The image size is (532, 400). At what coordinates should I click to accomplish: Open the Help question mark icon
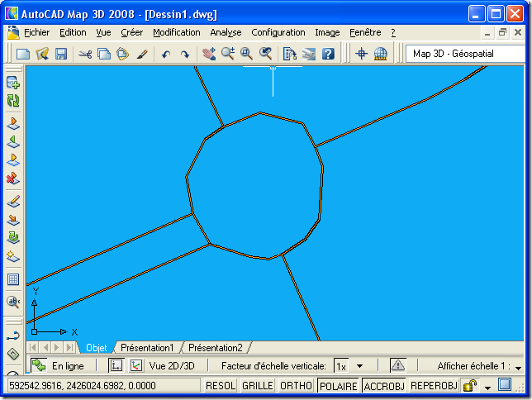[x=328, y=54]
